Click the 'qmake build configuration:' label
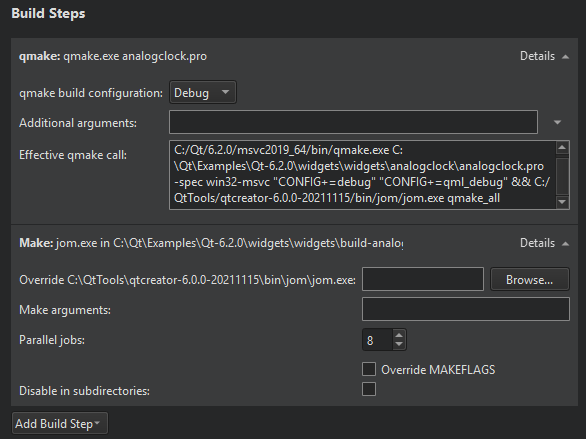Image resolution: width=586 pixels, height=439 pixels. tap(91, 93)
